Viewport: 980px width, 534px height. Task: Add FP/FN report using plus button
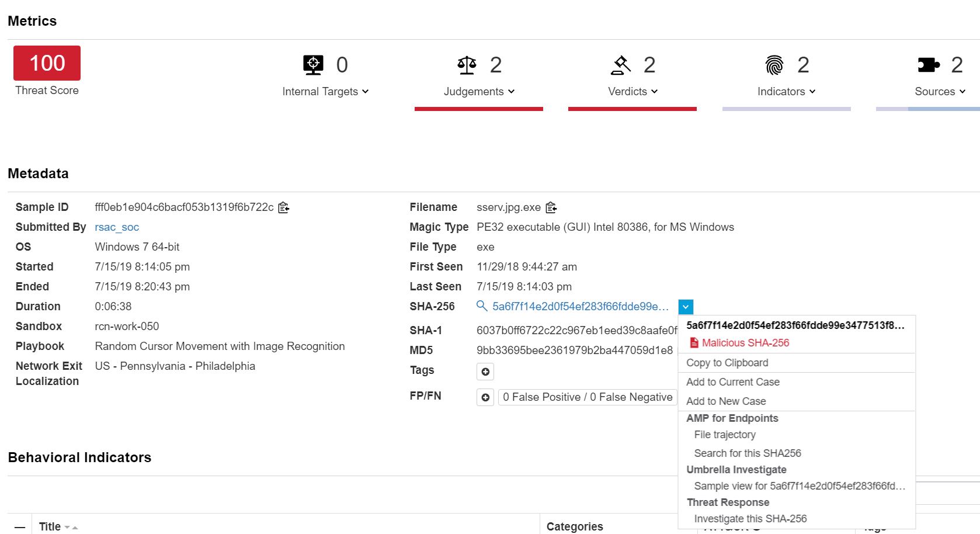[x=485, y=397]
